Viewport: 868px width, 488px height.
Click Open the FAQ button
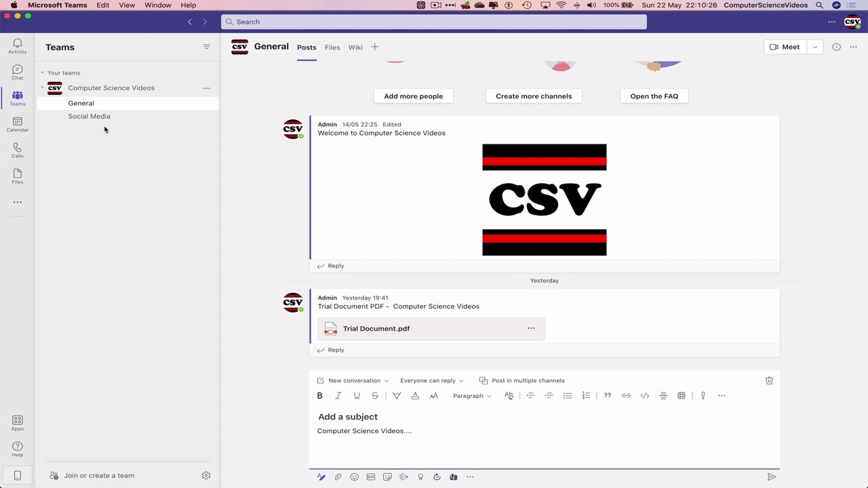point(654,96)
